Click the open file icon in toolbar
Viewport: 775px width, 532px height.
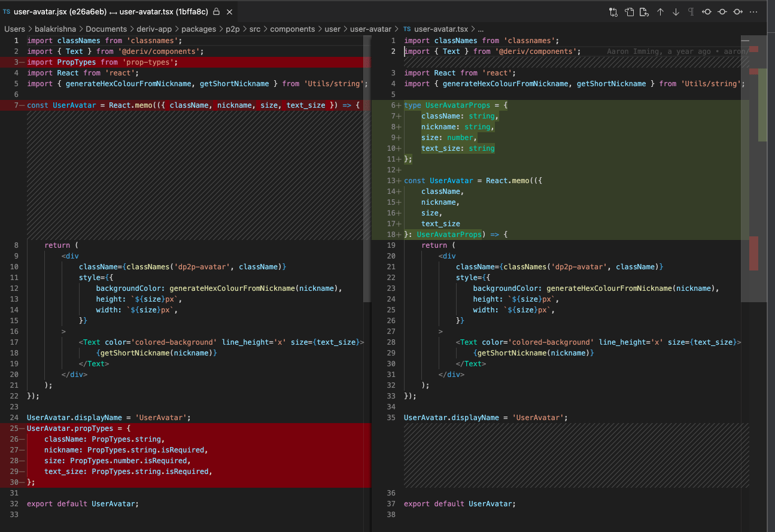tap(629, 12)
